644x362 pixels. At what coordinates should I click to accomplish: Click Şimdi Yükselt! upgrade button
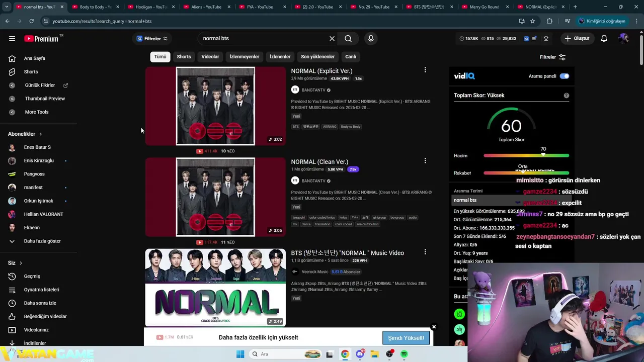coord(406,338)
